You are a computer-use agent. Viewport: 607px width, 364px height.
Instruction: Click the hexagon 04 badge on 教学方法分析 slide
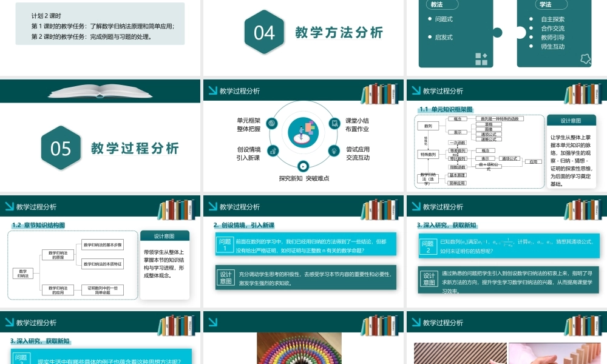[263, 33]
